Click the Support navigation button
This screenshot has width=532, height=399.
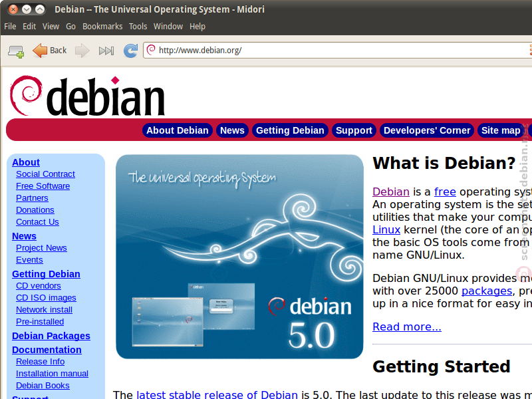coord(354,130)
